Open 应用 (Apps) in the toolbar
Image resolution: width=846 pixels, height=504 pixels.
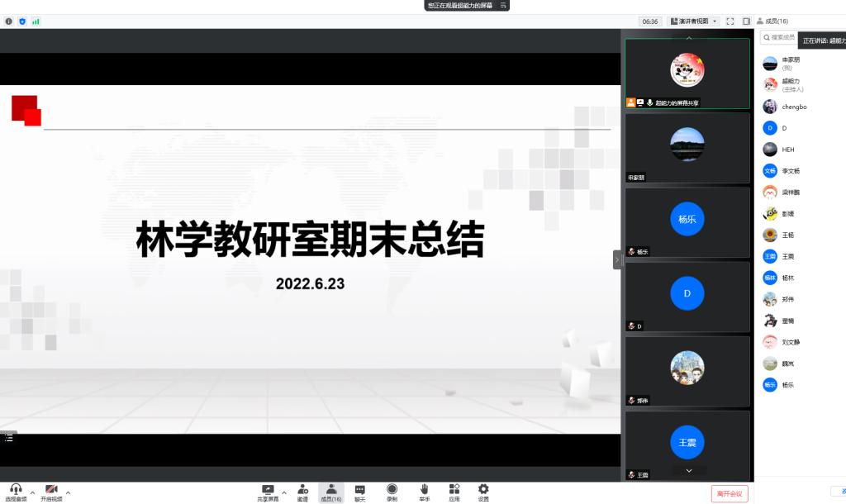click(454, 492)
